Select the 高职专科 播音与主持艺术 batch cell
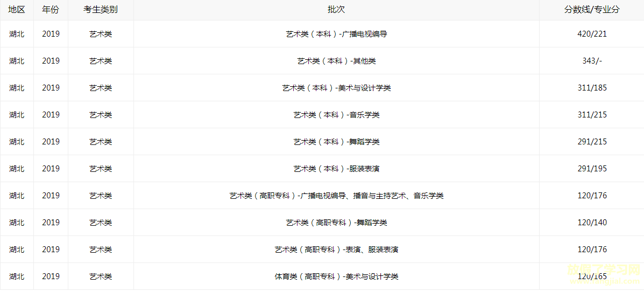This screenshot has height=291, width=644. tap(336, 196)
